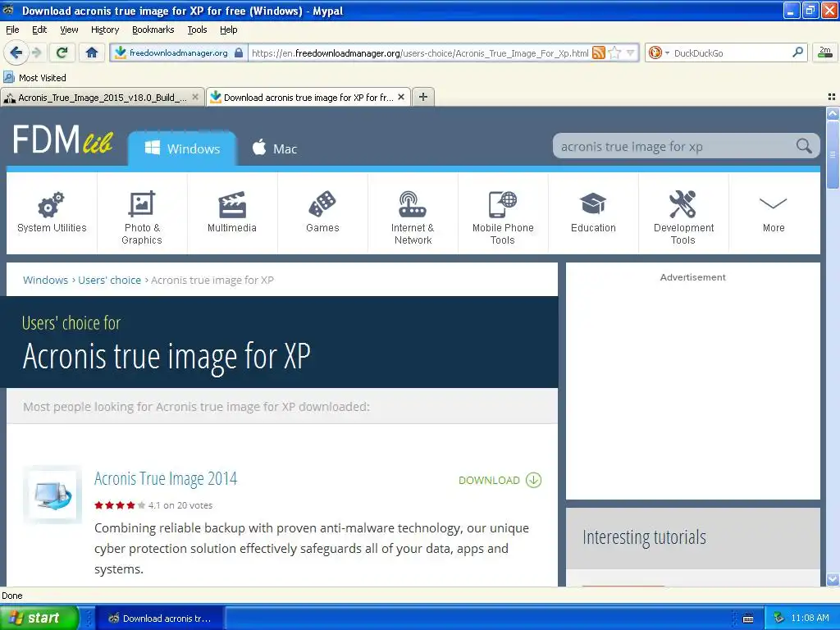Click the Interesting tutorials heading

point(644,536)
